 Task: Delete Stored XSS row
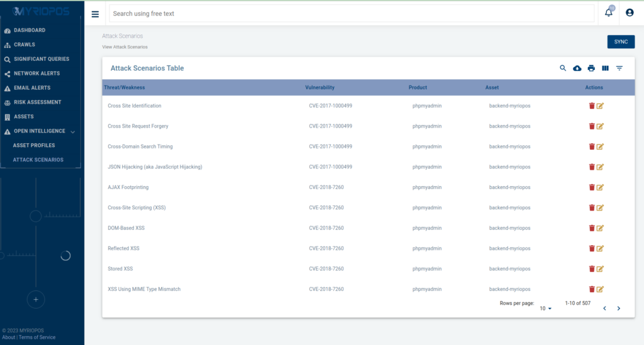592,269
